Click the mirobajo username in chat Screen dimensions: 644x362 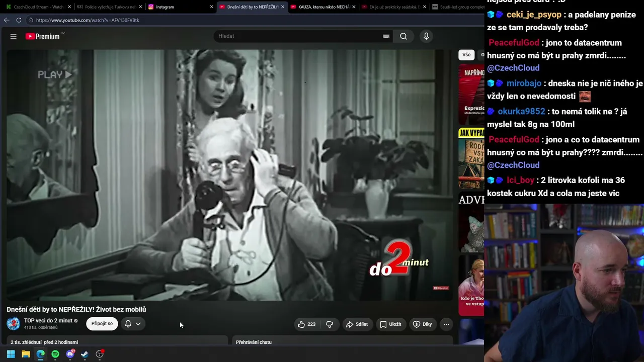tap(524, 83)
